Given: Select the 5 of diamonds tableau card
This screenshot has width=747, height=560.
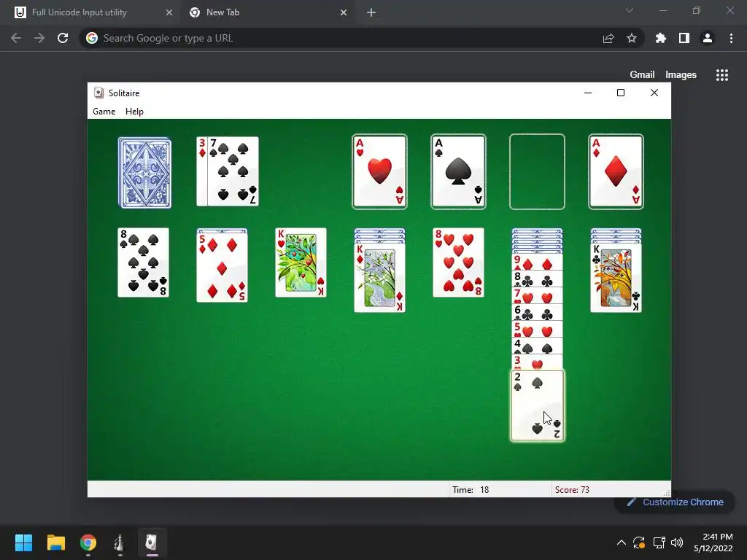Looking at the screenshot, I should point(222,267).
